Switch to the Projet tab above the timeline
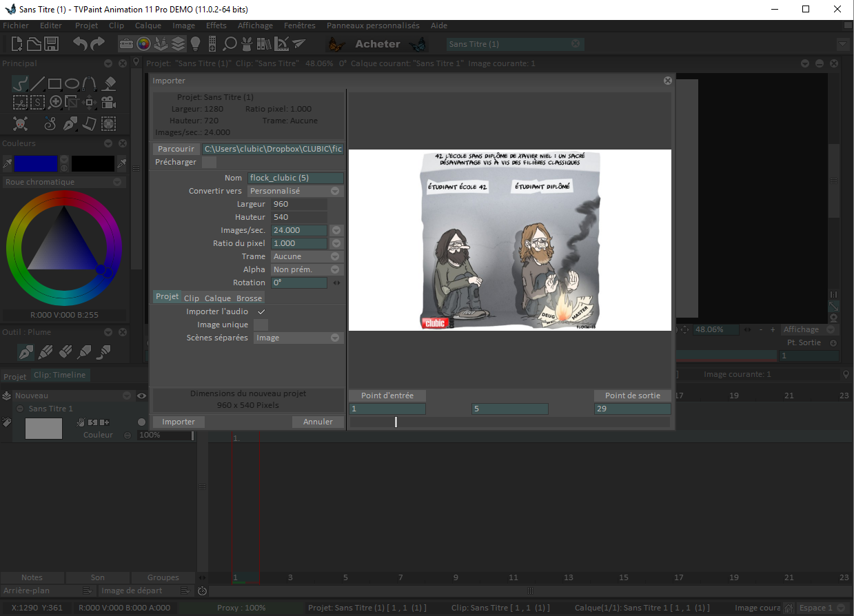Image resolution: width=854 pixels, height=616 pixels. [x=14, y=376]
